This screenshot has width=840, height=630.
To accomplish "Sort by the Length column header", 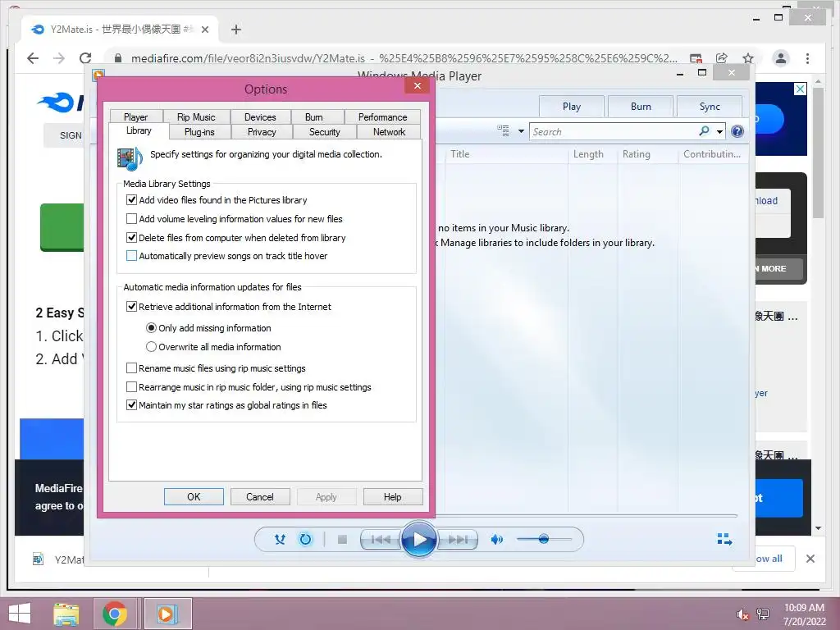I will click(593, 154).
